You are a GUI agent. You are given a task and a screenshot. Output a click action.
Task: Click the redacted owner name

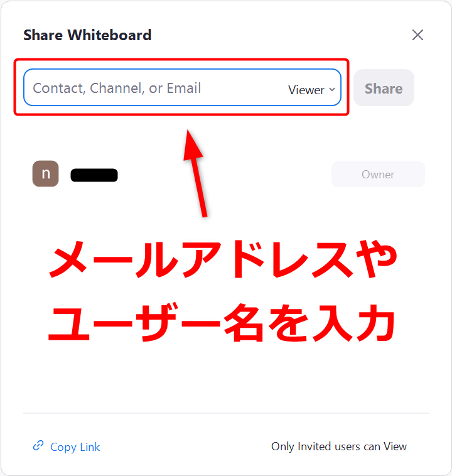pyautogui.click(x=94, y=175)
